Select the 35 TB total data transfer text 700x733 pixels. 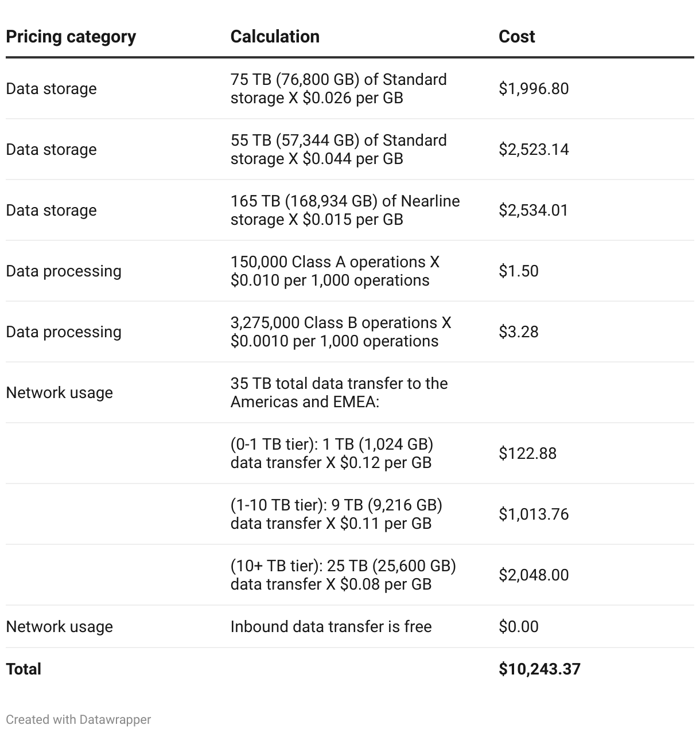tap(339, 393)
